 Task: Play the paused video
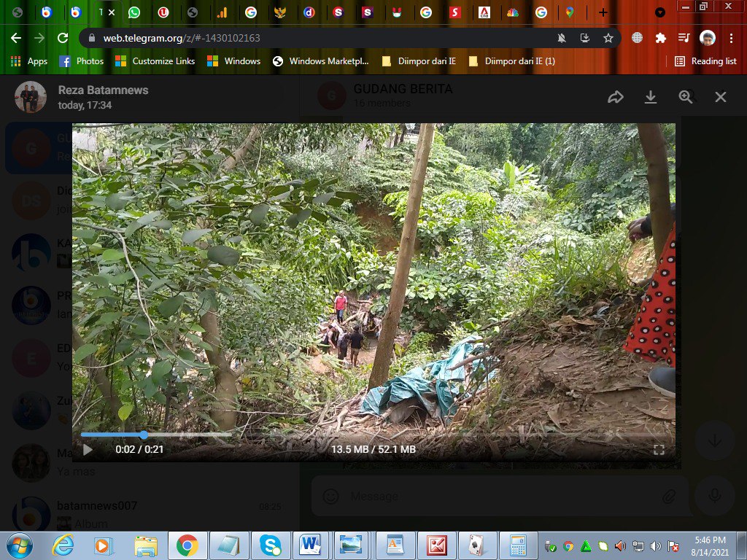point(88,449)
